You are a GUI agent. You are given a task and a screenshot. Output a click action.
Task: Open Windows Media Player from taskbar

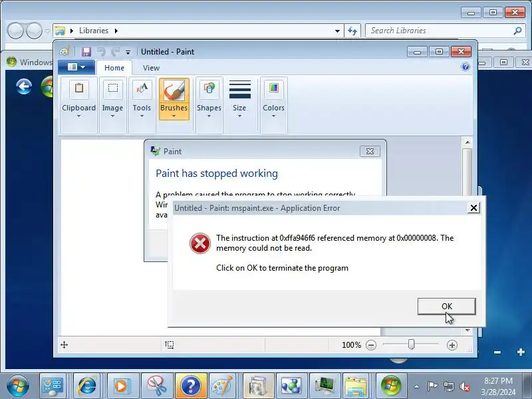pyautogui.click(x=122, y=386)
